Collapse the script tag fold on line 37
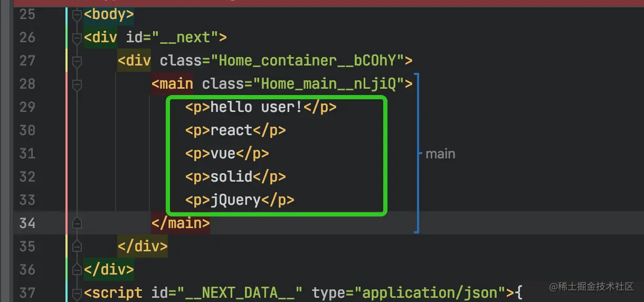This screenshot has width=644, height=302. (x=77, y=293)
